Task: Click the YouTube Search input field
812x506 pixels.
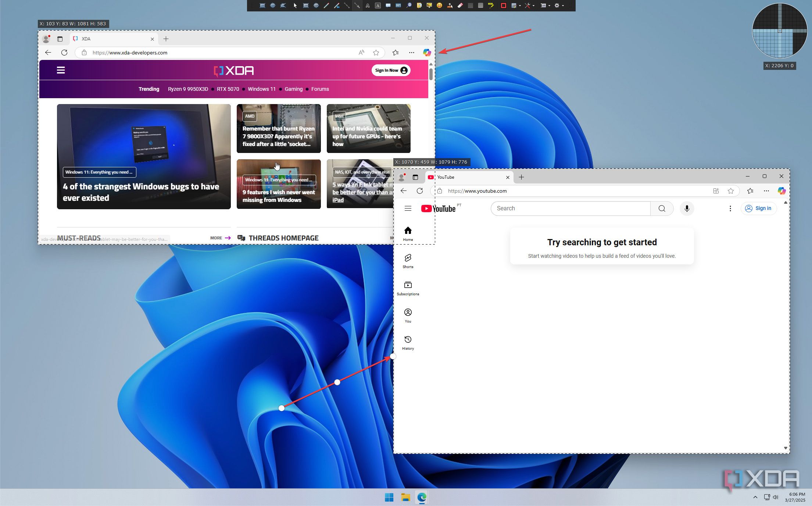Action: (x=570, y=209)
